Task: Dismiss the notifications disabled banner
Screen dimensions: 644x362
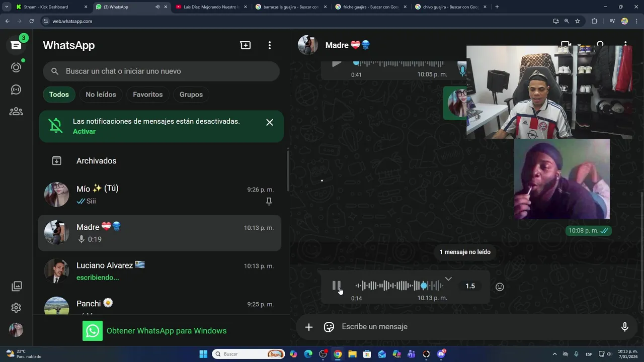Action: [x=270, y=122]
